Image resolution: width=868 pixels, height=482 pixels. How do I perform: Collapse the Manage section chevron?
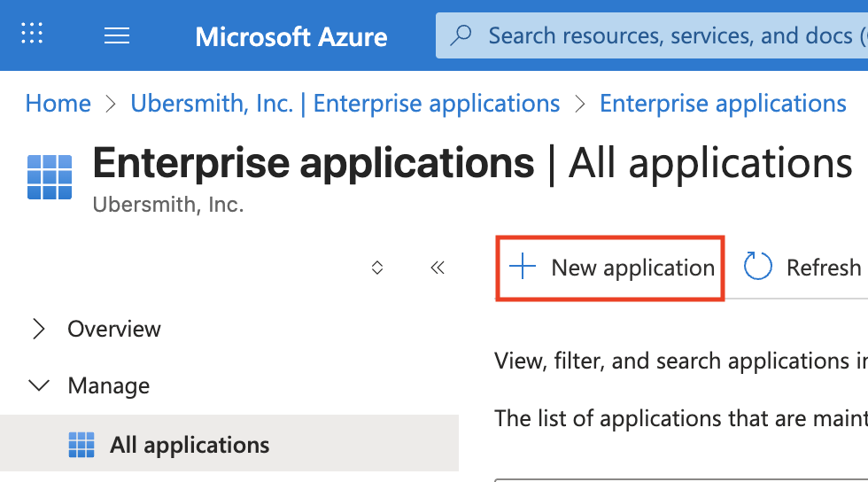[39, 385]
